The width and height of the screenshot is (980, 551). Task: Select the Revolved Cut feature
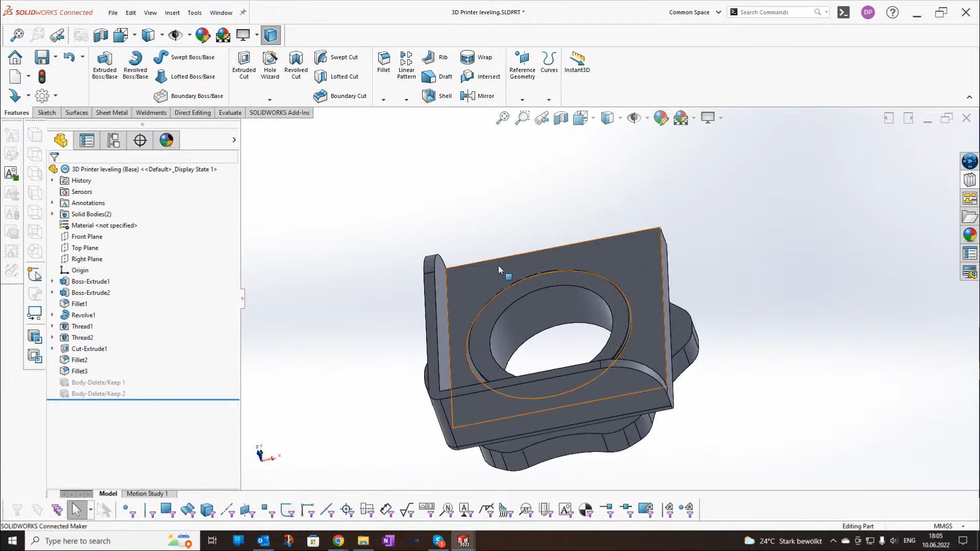[x=296, y=65]
